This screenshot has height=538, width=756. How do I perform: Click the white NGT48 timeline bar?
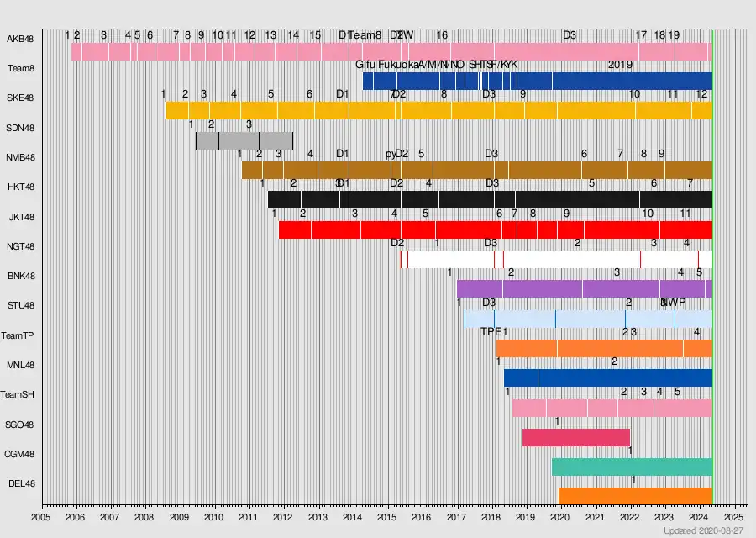click(556, 259)
